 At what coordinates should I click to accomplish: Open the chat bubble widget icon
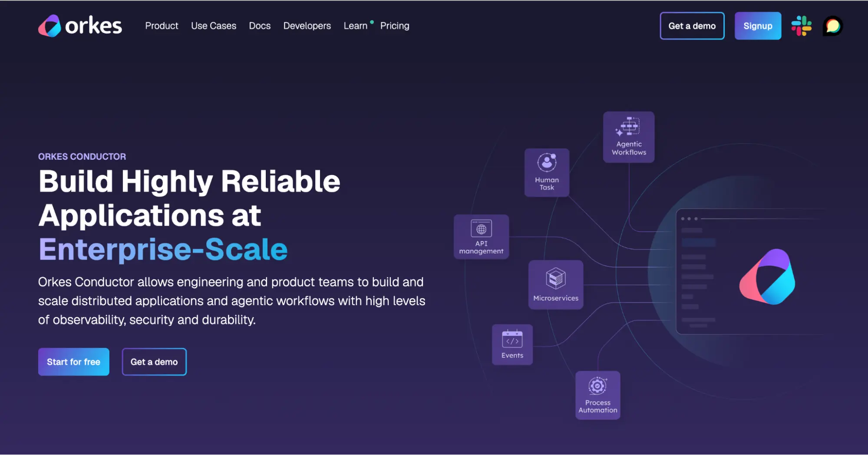[x=832, y=26]
